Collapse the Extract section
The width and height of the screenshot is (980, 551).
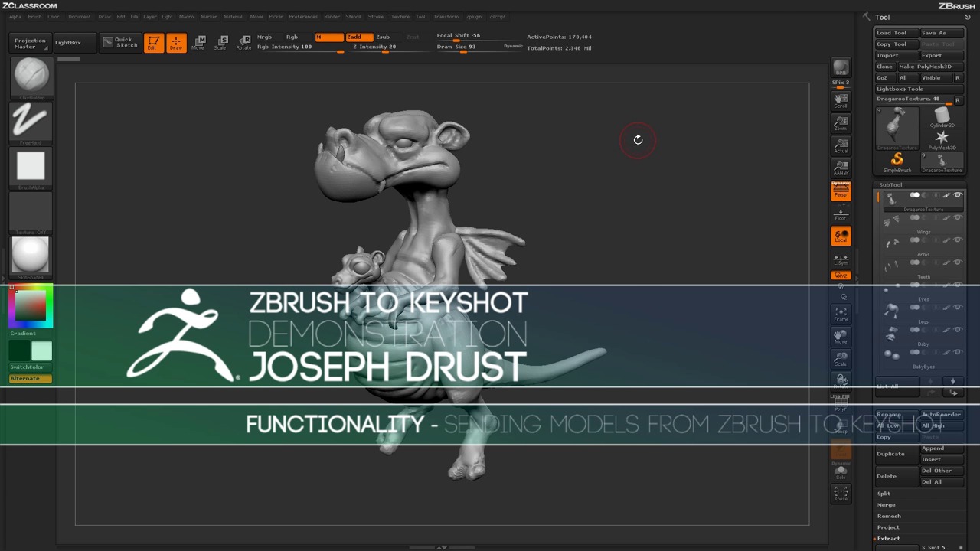coord(888,539)
